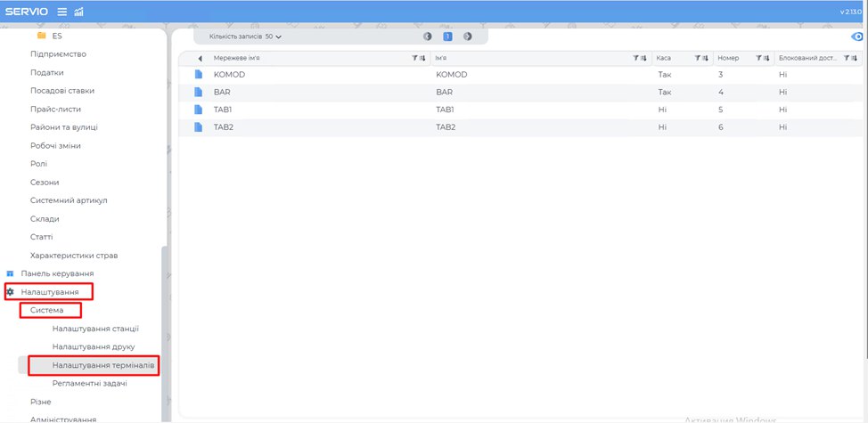
Task: Click page number 1 button
Action: [x=447, y=37]
